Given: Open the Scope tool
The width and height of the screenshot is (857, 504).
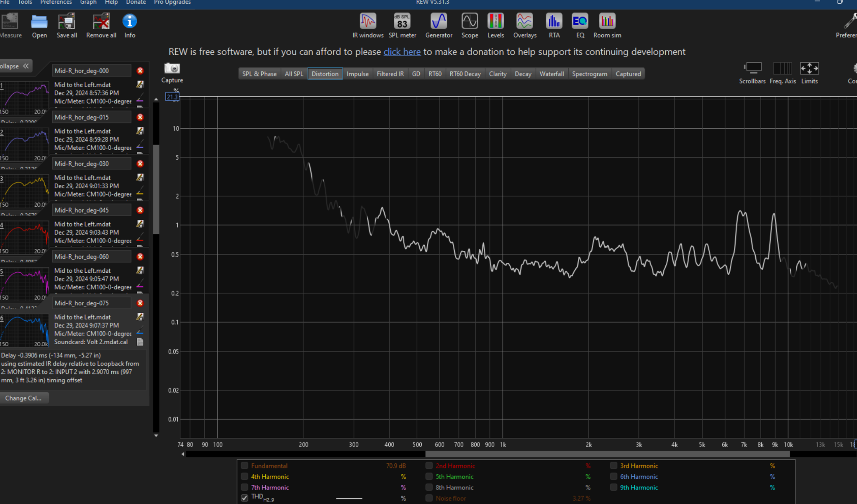Looking at the screenshot, I should click(470, 26).
